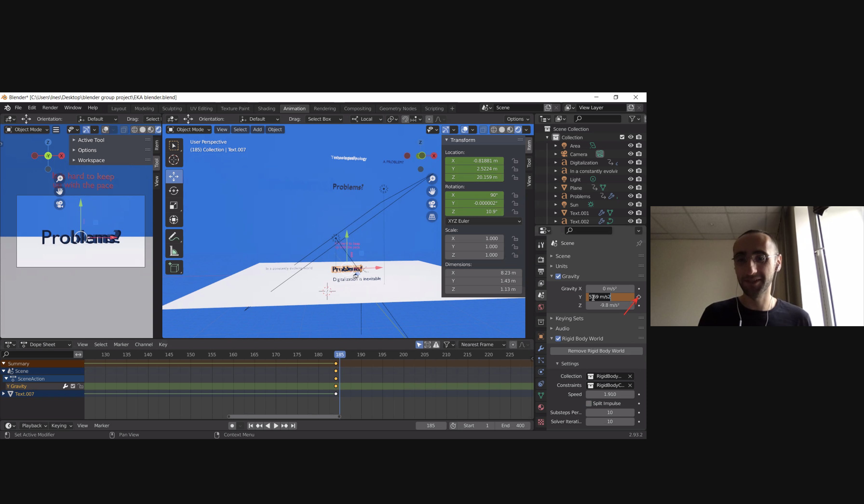Hide the Light object in viewport
This screenshot has height=504, width=864.
[x=630, y=179]
